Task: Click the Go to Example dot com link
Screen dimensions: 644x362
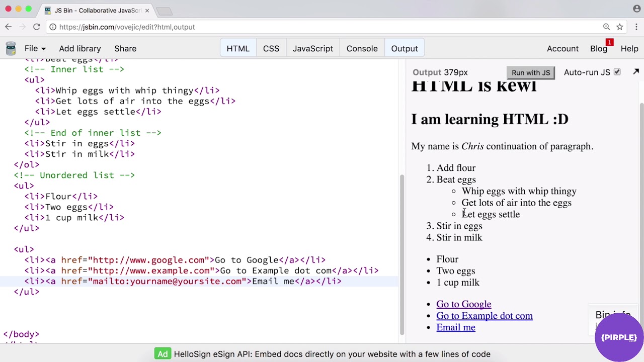Action: click(x=485, y=316)
